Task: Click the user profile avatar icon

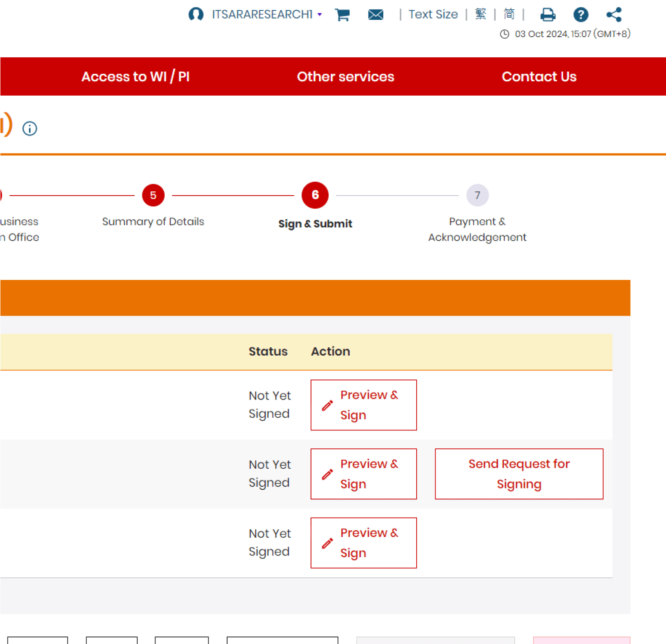Action: [195, 14]
